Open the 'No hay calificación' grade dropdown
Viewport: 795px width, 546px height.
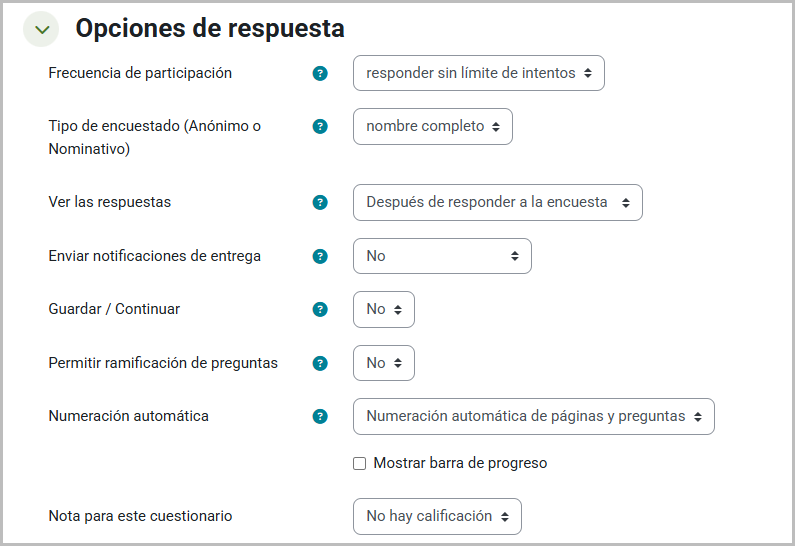tap(437, 516)
